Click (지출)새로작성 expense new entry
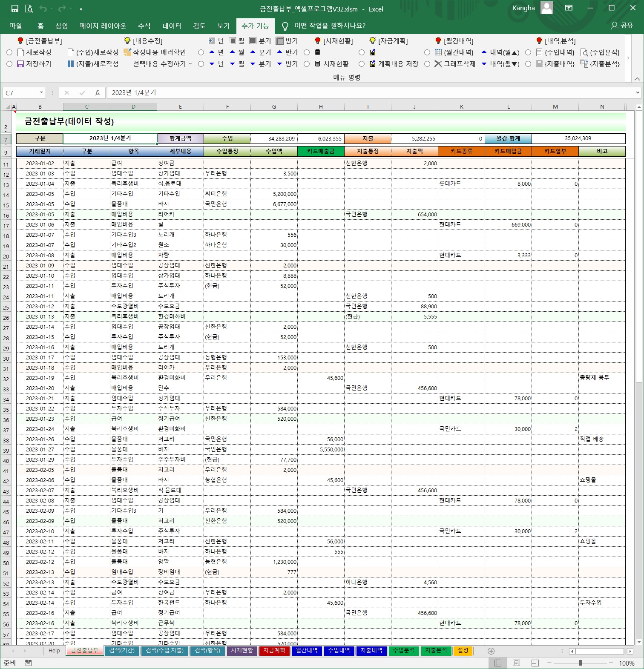Viewport: 644px width, 669px height. pos(93,64)
